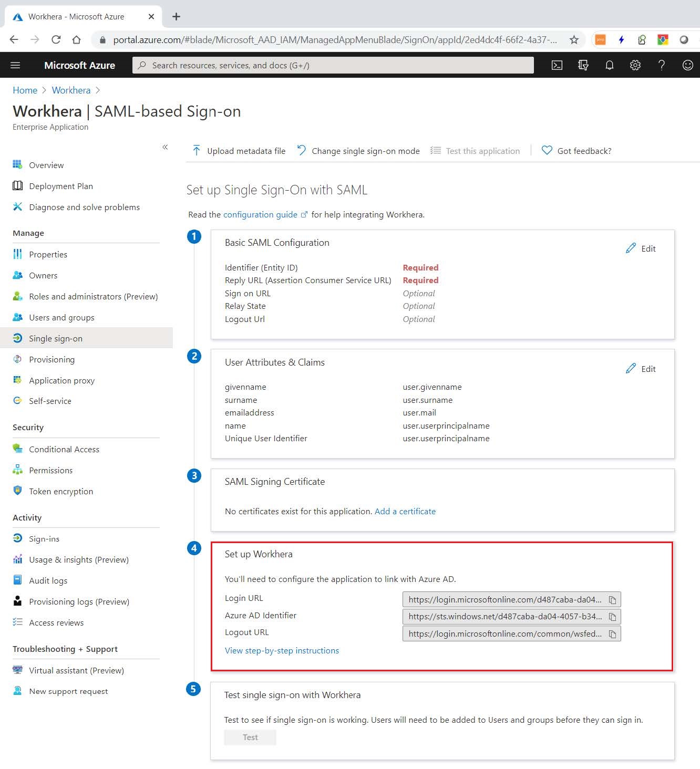Open Directory and subscription filter icon

(583, 65)
